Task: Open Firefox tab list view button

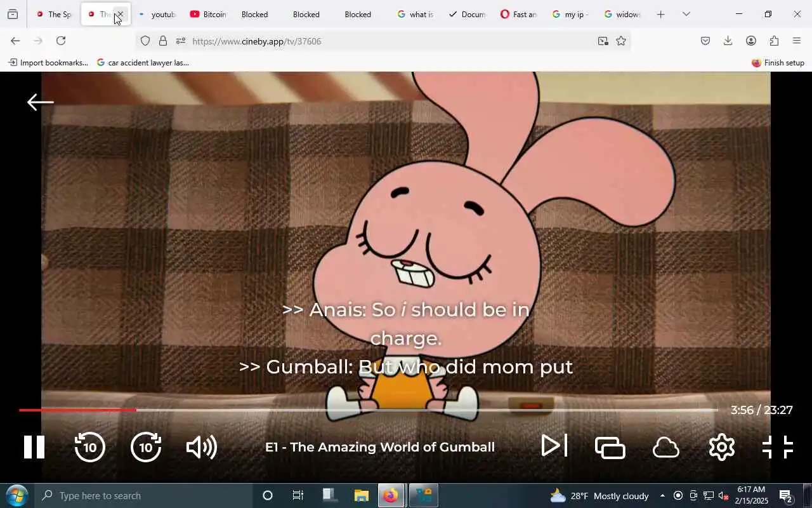Action: [x=13, y=14]
